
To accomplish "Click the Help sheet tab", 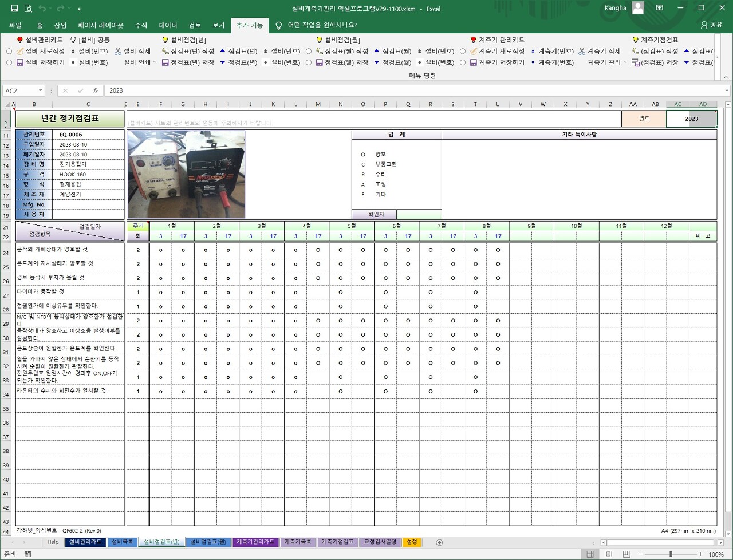I will pyautogui.click(x=53, y=542).
